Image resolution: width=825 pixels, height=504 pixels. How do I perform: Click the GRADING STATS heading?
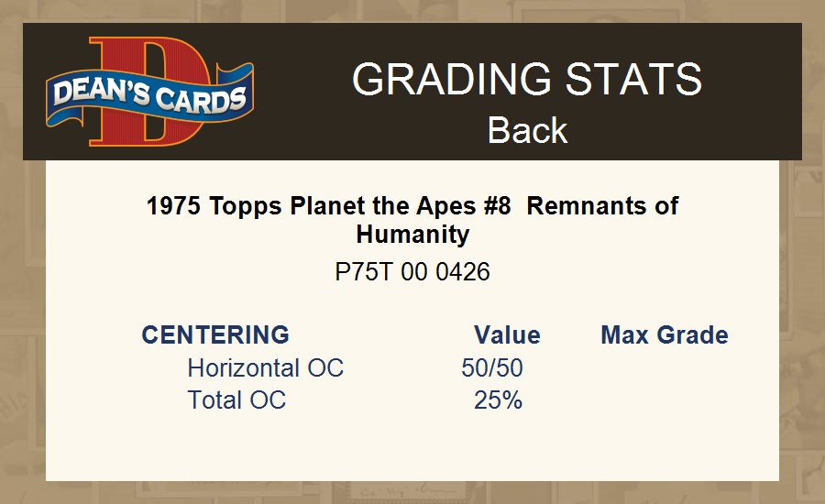(x=527, y=79)
